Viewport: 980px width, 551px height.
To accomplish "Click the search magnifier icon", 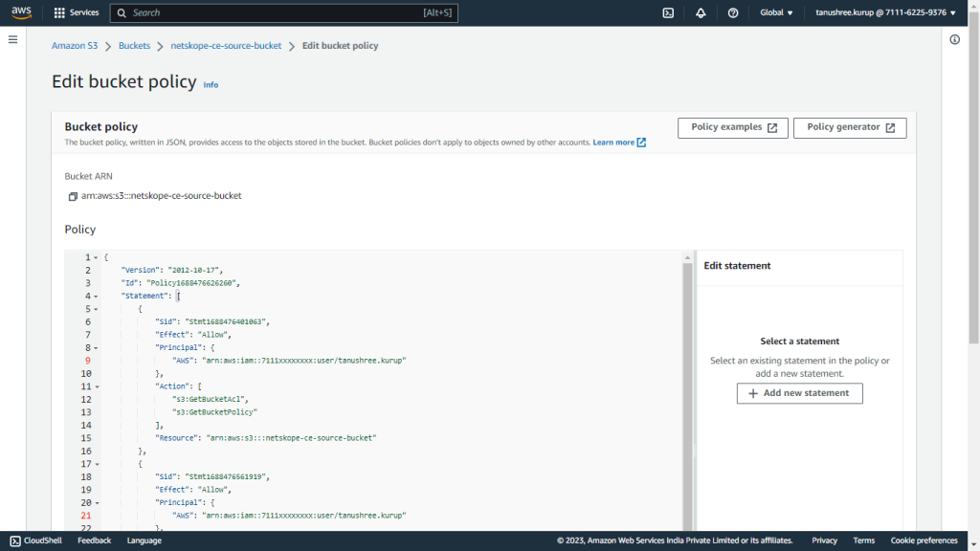I will tap(122, 12).
